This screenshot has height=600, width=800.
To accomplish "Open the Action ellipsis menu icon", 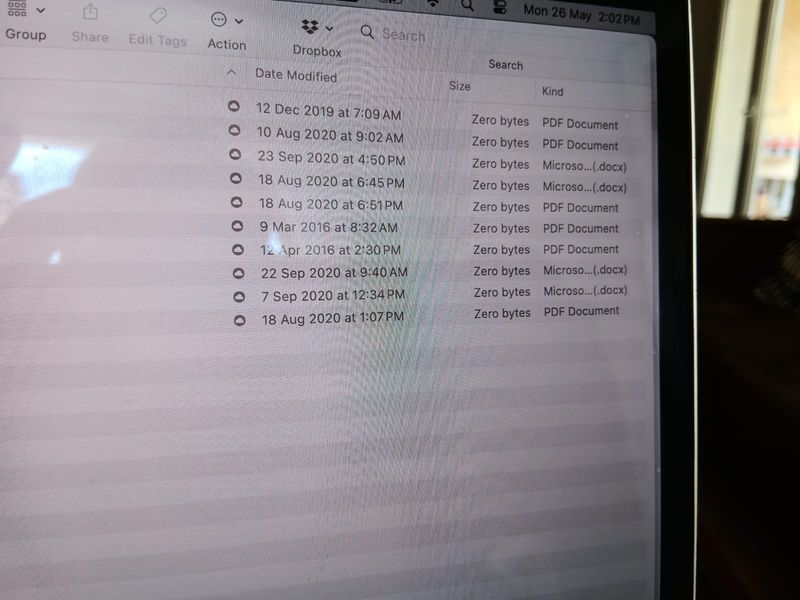I will point(219,20).
